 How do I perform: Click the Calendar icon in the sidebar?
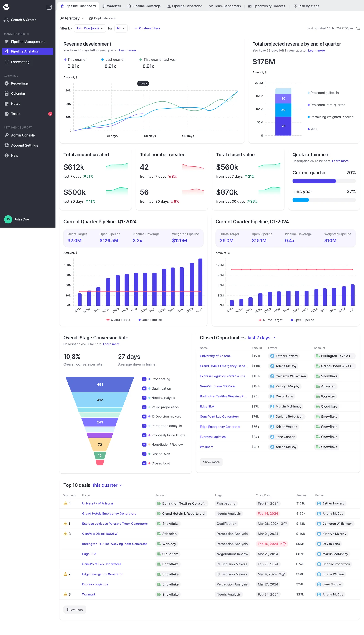(x=7, y=94)
